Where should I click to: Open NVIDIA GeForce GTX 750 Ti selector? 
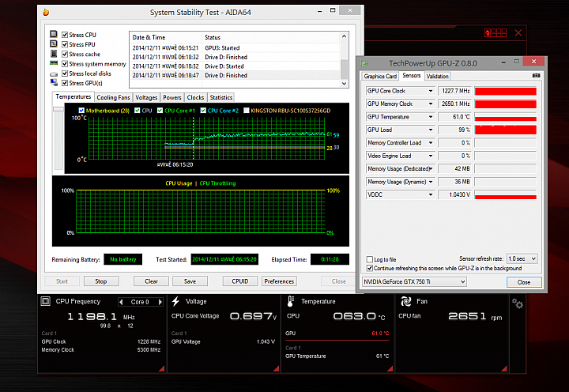414,281
